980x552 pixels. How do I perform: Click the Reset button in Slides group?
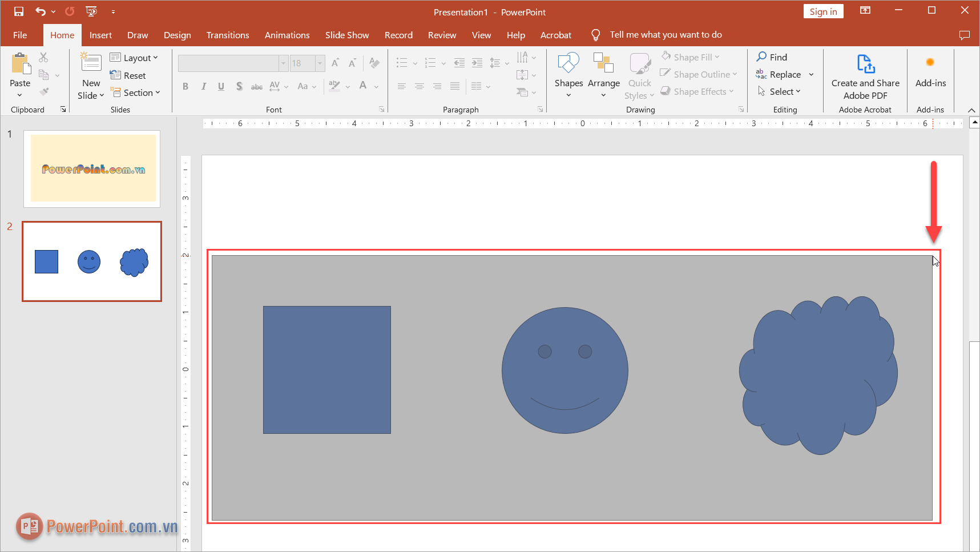click(x=128, y=75)
